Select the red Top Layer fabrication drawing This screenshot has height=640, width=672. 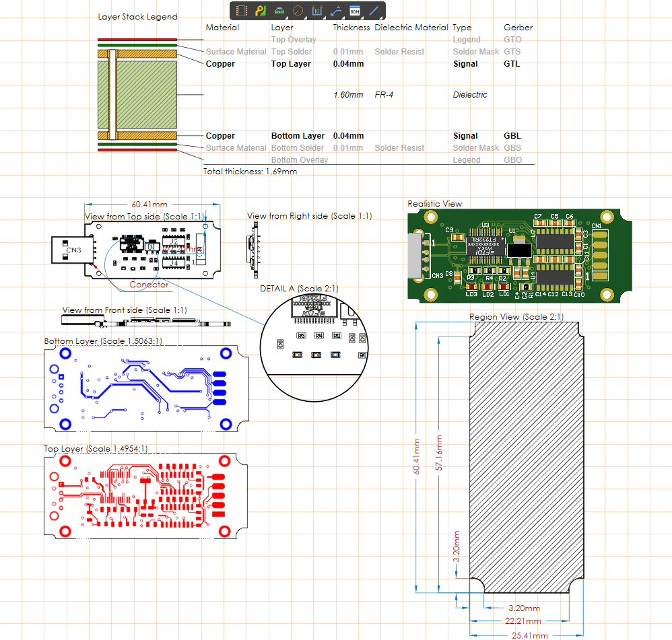(145, 495)
